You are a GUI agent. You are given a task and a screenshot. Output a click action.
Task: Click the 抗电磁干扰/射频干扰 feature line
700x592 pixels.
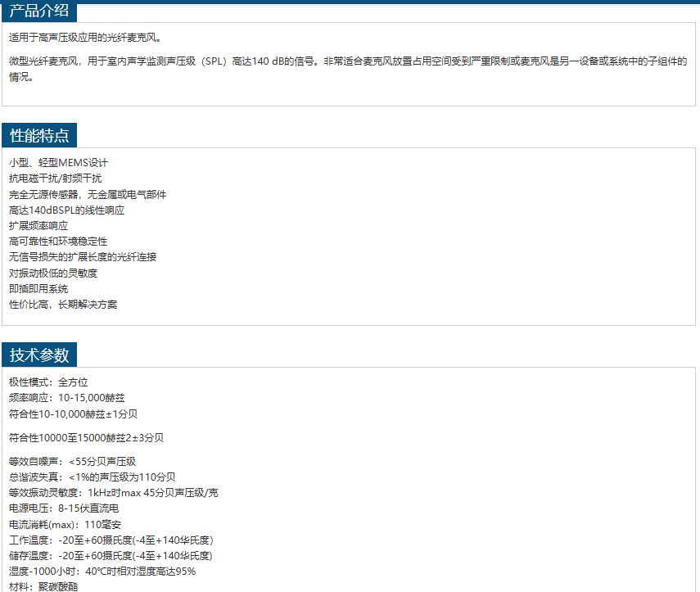(56, 179)
